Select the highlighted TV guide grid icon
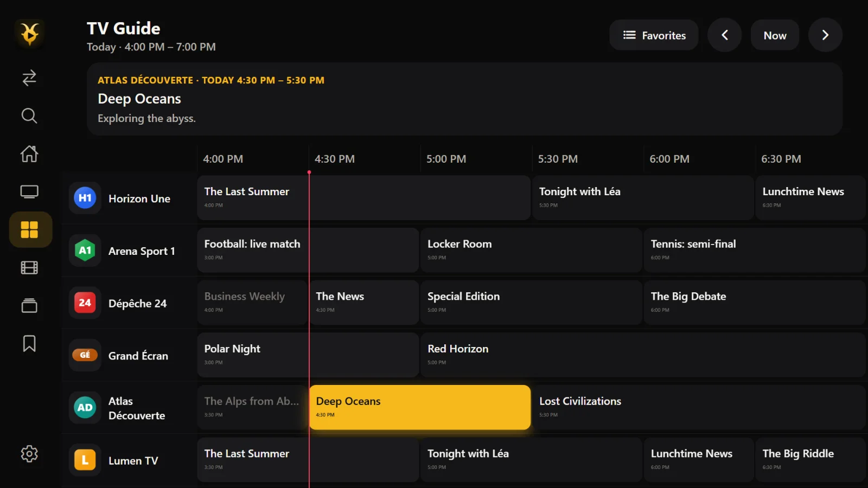The width and height of the screenshot is (868, 488). [x=30, y=229]
